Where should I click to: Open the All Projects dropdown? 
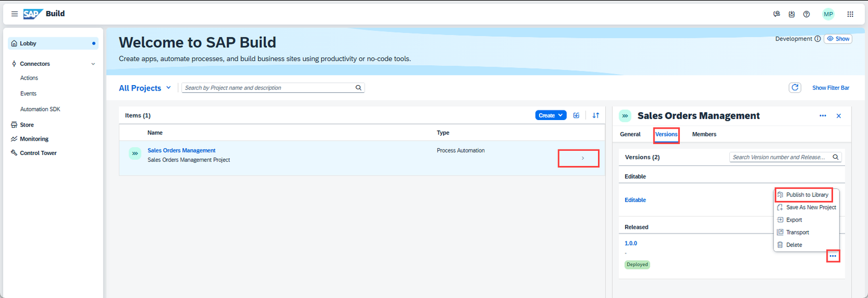point(145,88)
